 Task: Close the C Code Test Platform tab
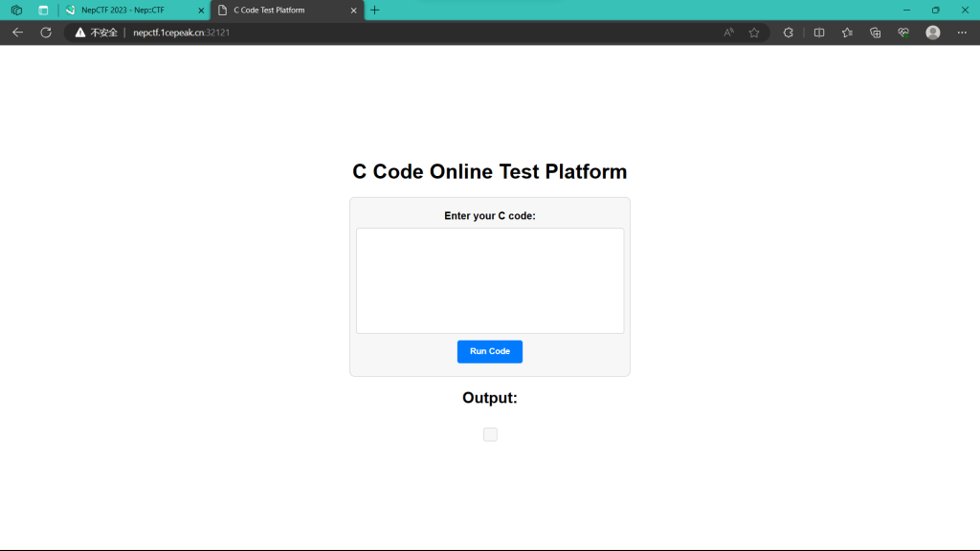[354, 11]
